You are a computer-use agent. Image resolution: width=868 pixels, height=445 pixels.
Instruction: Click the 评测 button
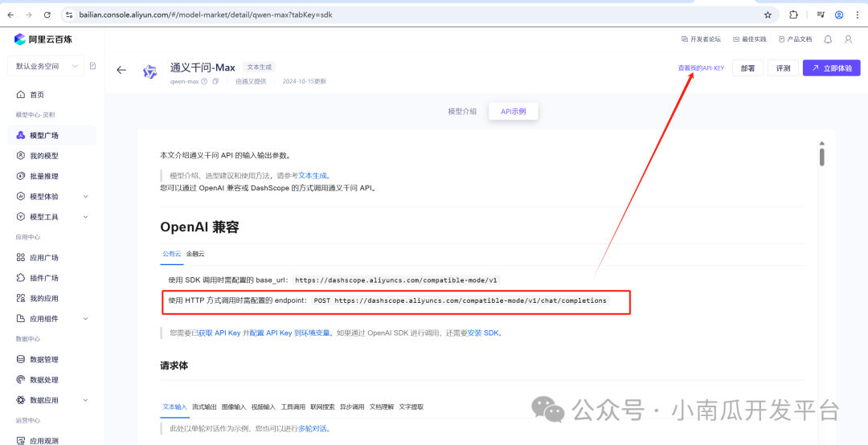click(x=783, y=68)
